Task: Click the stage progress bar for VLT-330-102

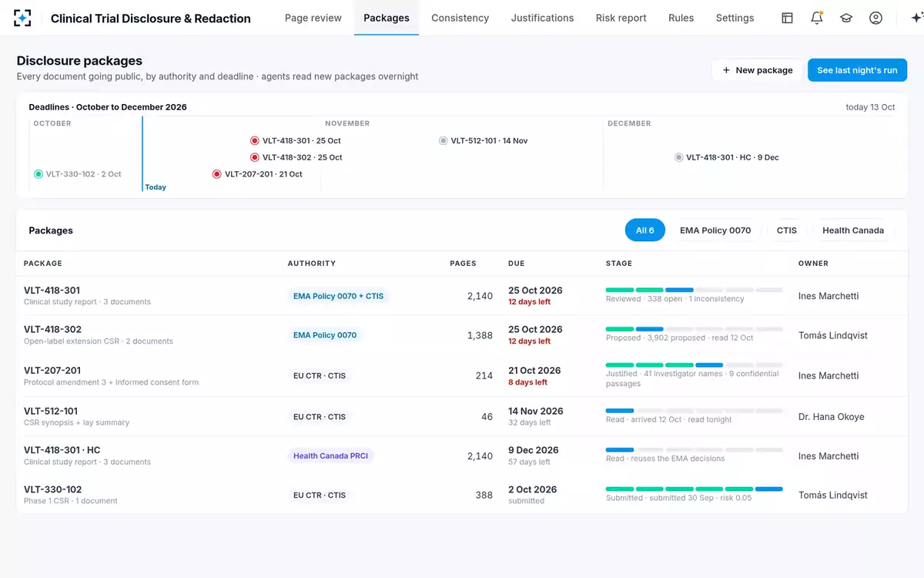Action: pyautogui.click(x=695, y=489)
